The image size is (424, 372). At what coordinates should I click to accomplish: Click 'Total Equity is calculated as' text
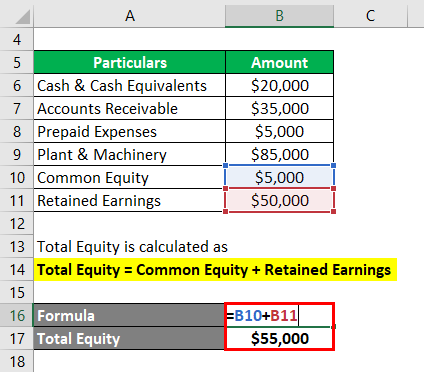coord(132,247)
